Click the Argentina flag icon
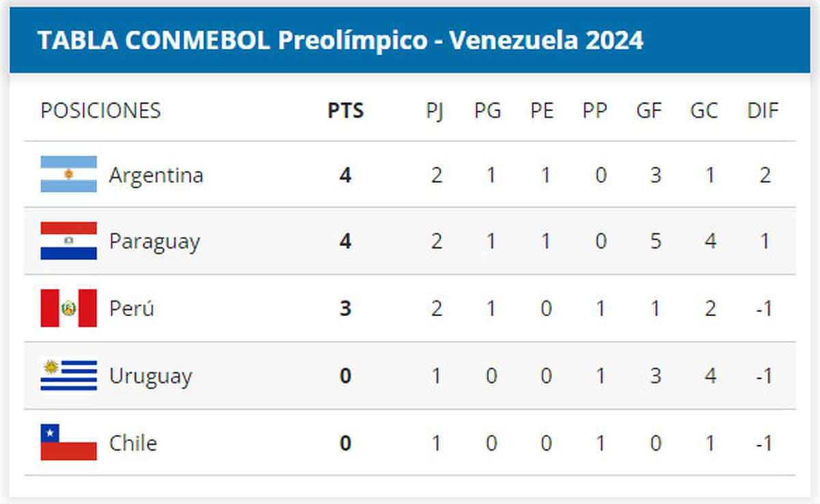 pyautogui.click(x=68, y=175)
